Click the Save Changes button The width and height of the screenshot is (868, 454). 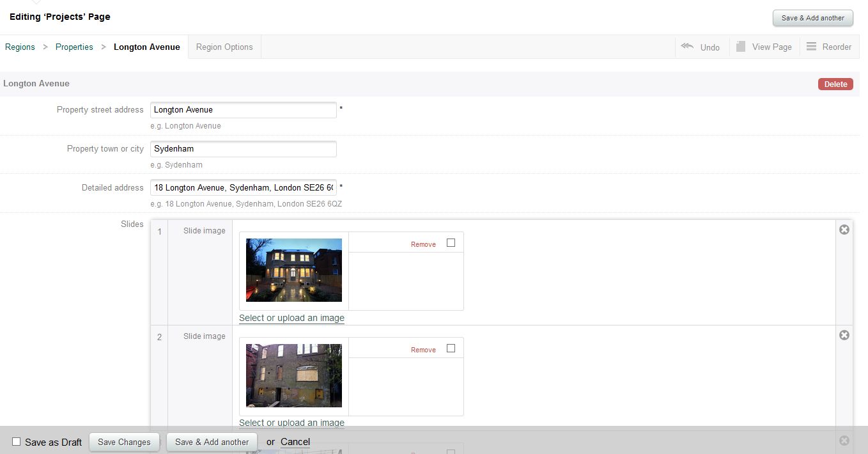click(x=124, y=442)
